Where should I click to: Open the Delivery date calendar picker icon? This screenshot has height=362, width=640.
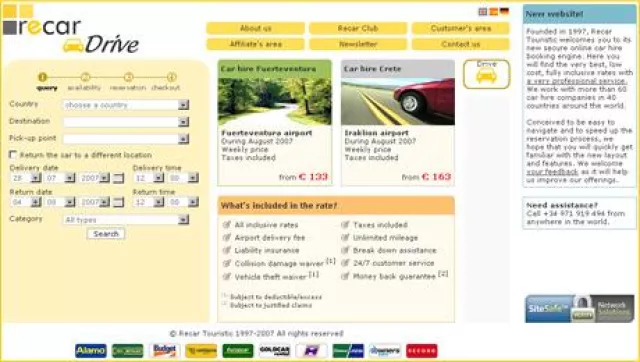118,178
